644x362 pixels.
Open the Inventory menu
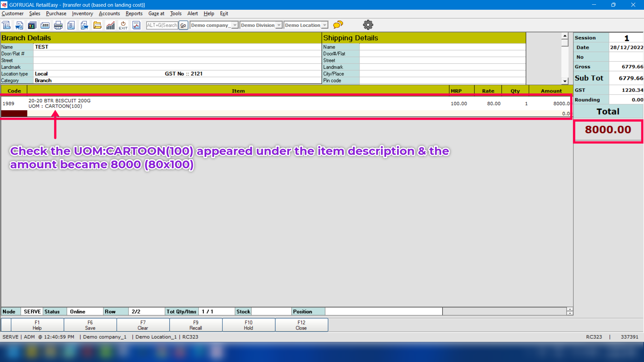coord(82,13)
